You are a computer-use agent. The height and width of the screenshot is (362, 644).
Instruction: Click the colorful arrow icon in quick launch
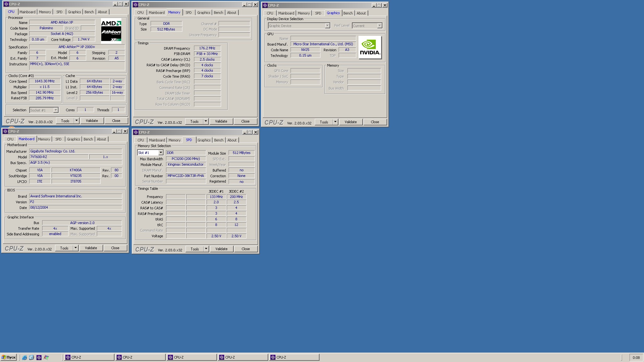click(x=46, y=357)
